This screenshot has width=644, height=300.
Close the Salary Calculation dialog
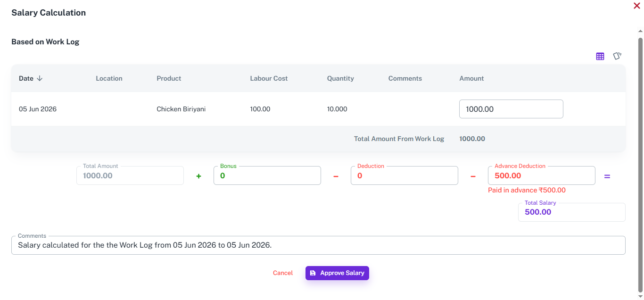(637, 6)
